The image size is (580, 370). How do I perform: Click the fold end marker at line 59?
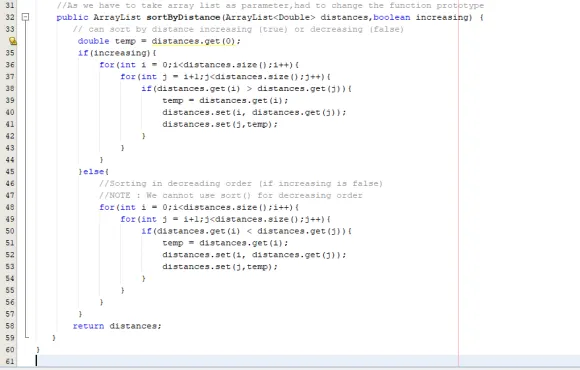tap(27, 336)
